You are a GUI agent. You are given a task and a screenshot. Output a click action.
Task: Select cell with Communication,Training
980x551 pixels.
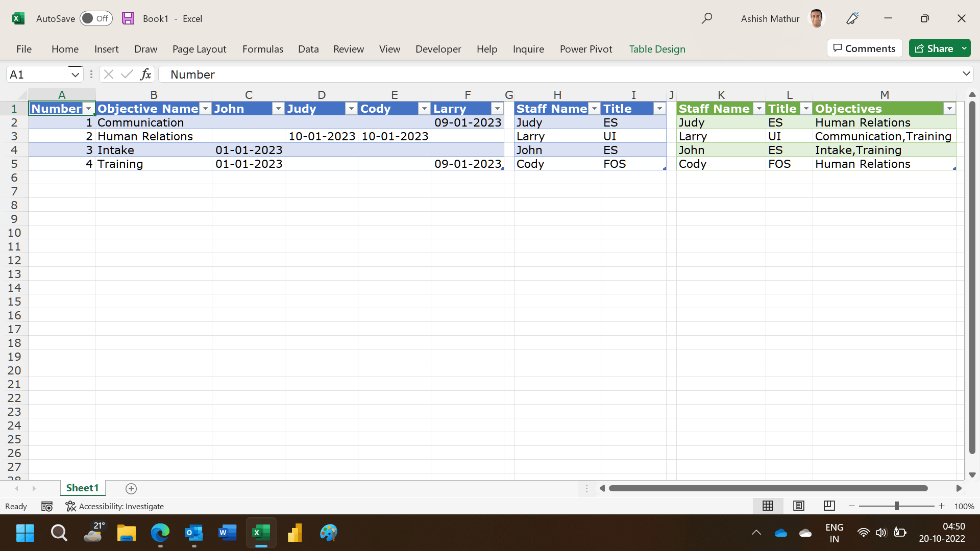(884, 136)
